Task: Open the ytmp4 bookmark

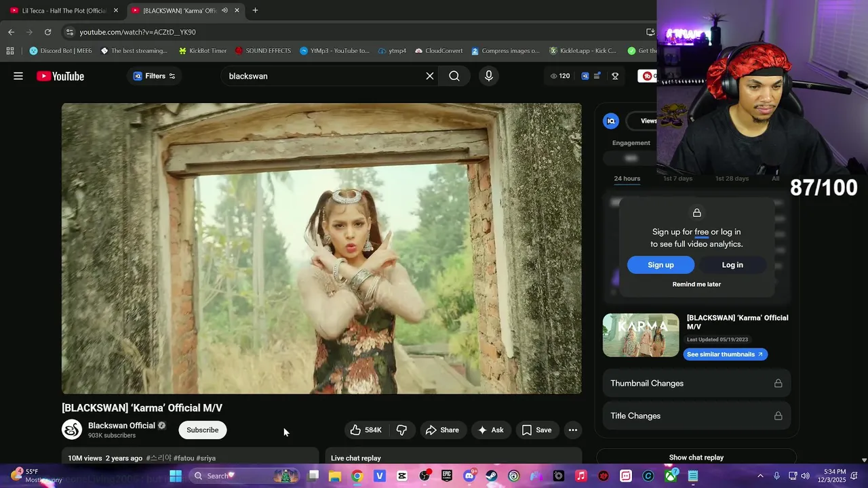Action: click(392, 51)
